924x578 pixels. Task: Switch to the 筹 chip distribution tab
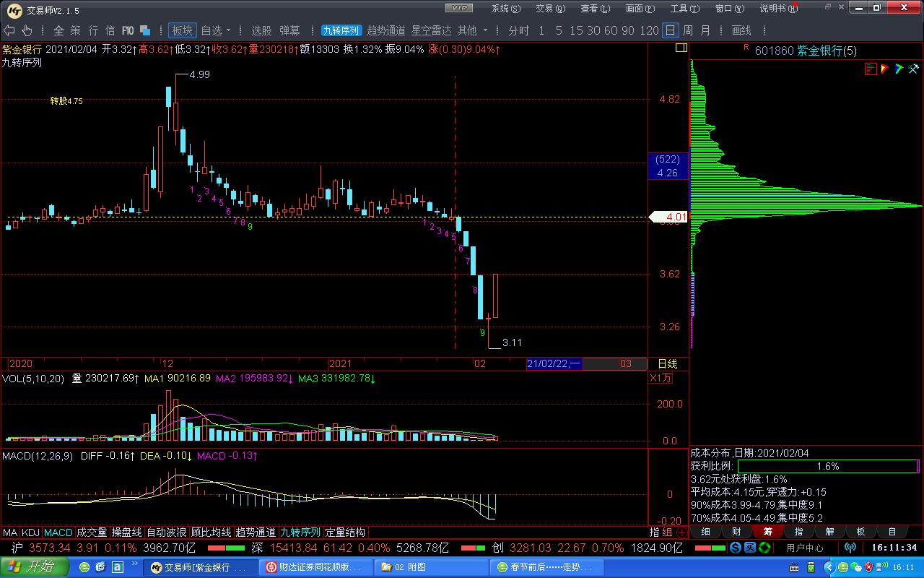pos(767,532)
